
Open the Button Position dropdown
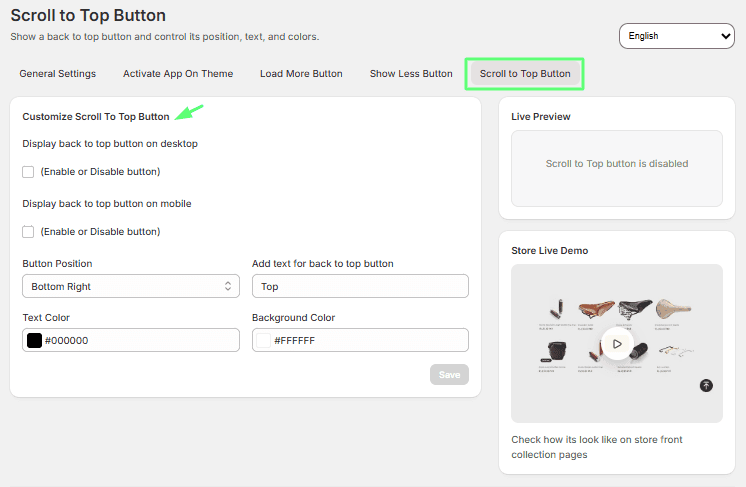131,286
